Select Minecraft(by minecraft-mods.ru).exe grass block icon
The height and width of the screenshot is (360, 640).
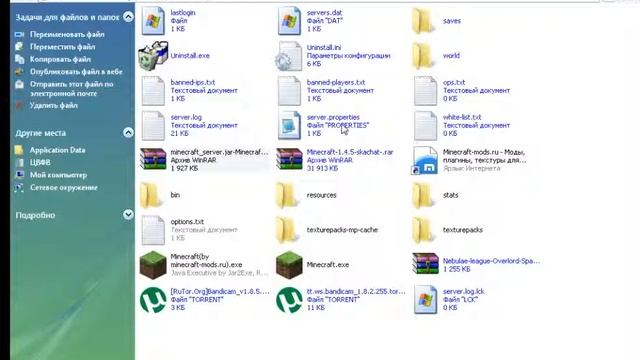point(153,265)
